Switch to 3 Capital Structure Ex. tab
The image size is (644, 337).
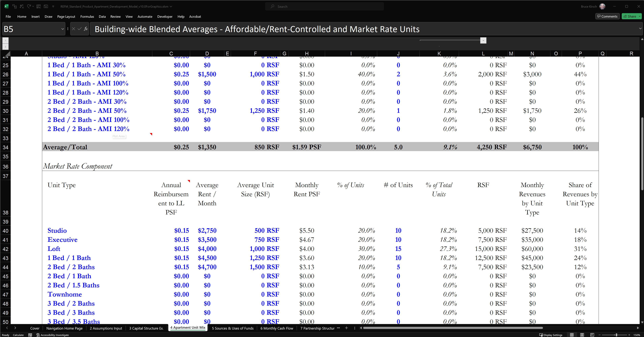pos(146,328)
